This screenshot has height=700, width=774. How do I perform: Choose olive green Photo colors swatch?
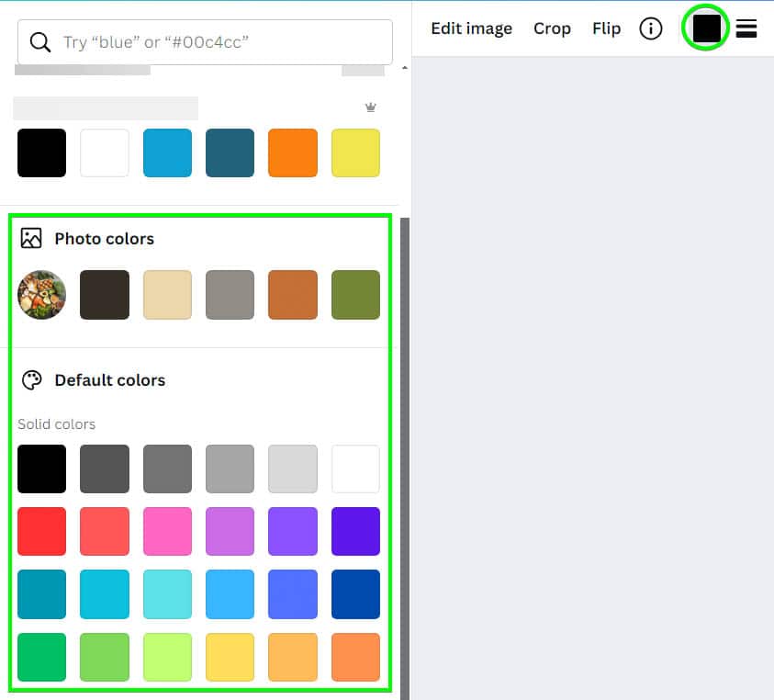tap(356, 295)
